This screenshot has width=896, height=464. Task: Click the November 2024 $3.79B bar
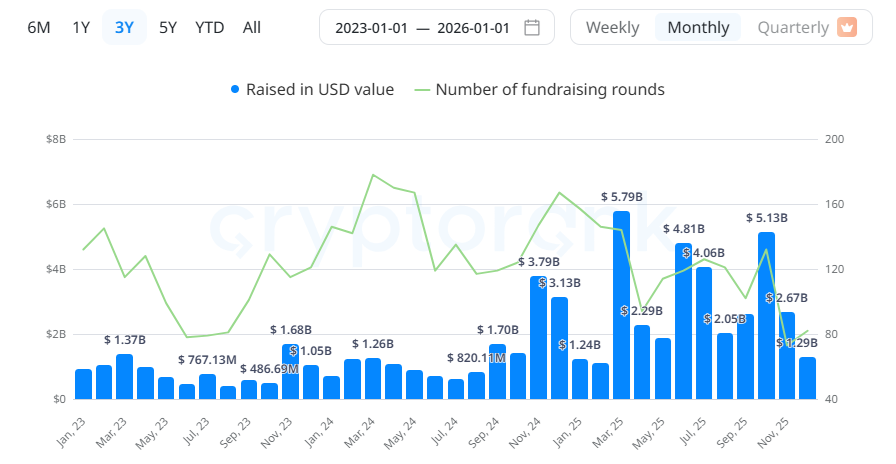tap(538, 338)
